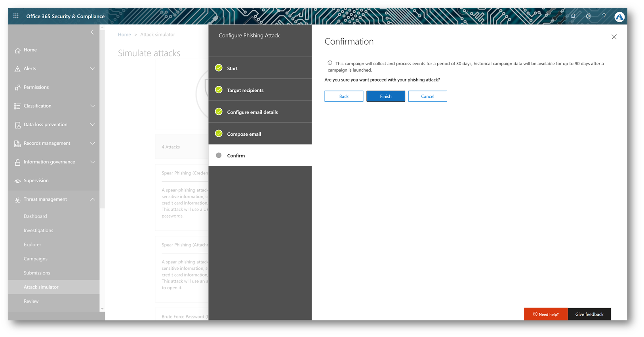Open the app launcher waffle icon
The width and height of the screenshot is (644, 337).
16,16
